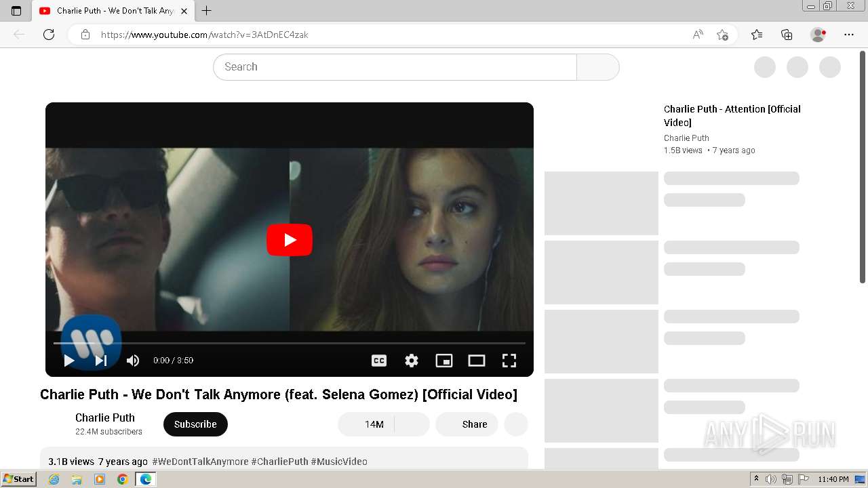The image size is (868, 488).
Task: Subscribe to Charlie Puth channel
Action: point(195,424)
